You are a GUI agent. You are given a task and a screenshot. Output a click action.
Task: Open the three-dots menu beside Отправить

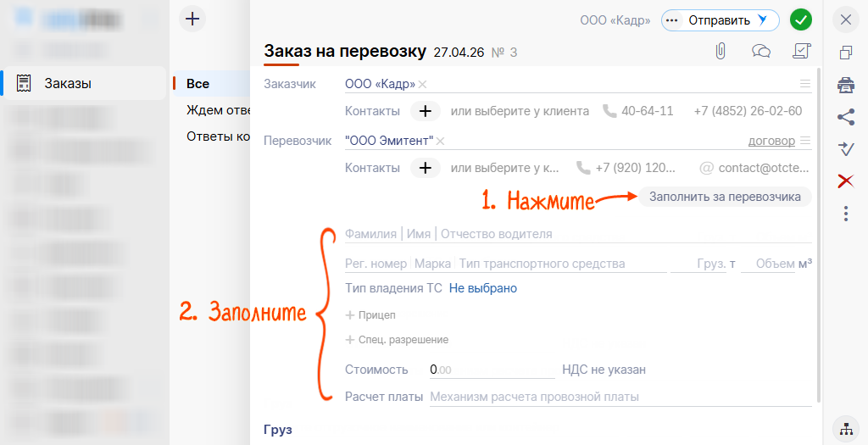[x=672, y=20]
